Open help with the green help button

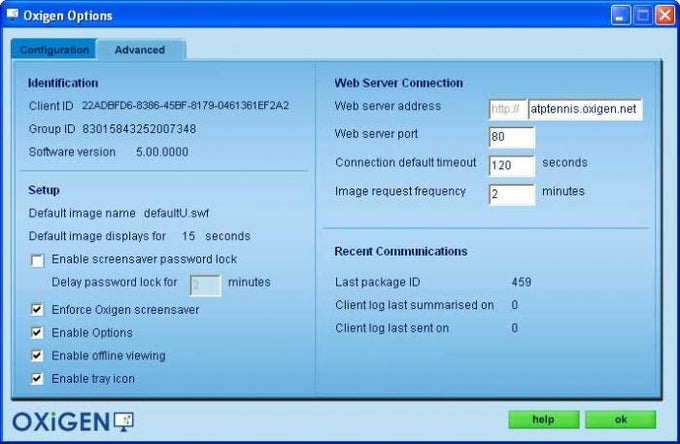(543, 419)
